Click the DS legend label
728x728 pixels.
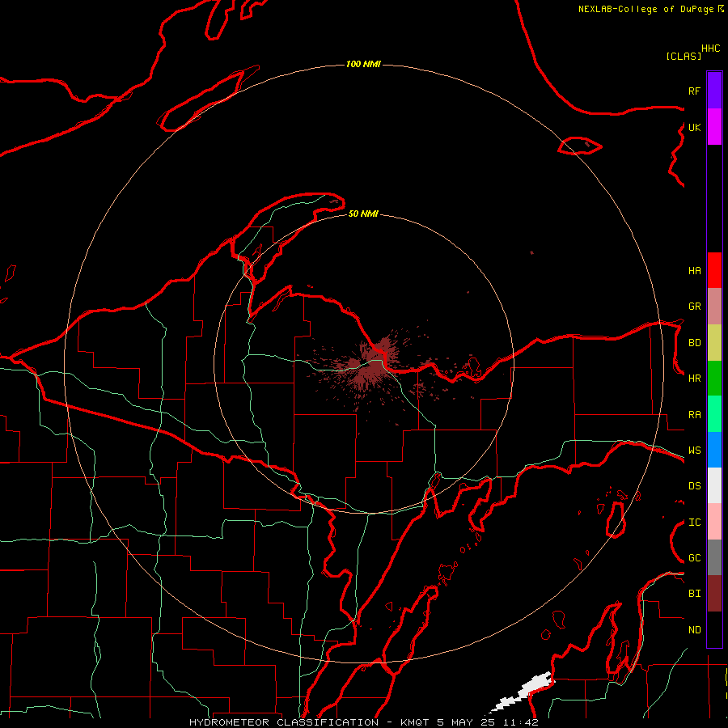pyautogui.click(x=694, y=486)
